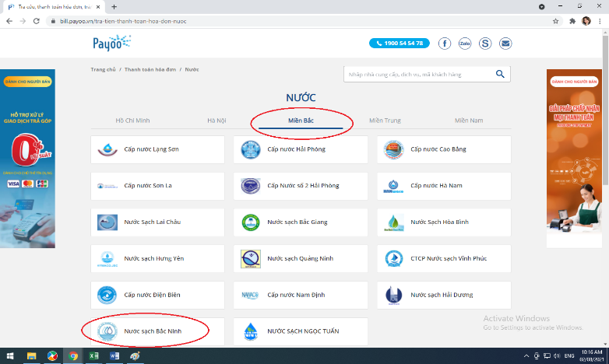
Task: Reload the page with refresh button
Action: point(36,21)
